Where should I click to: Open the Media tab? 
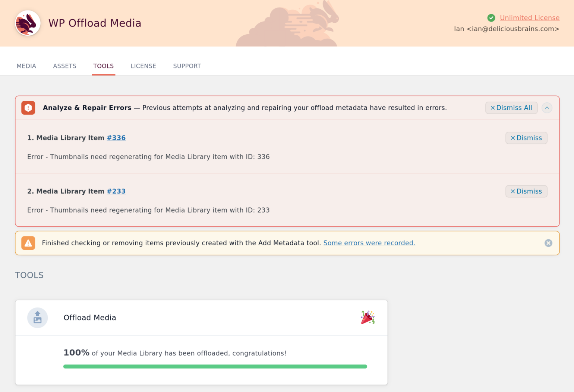pos(26,66)
